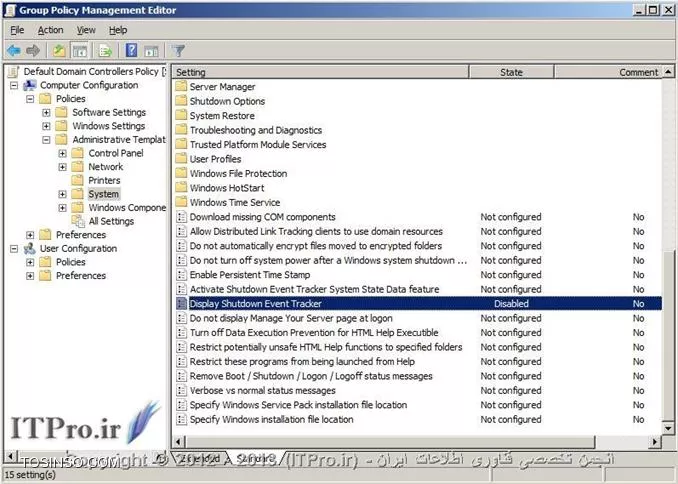Image resolution: width=678 pixels, height=484 pixels.
Task: Click the Display Shutdown Event Tracker policy icon
Action: pyautogui.click(x=182, y=303)
